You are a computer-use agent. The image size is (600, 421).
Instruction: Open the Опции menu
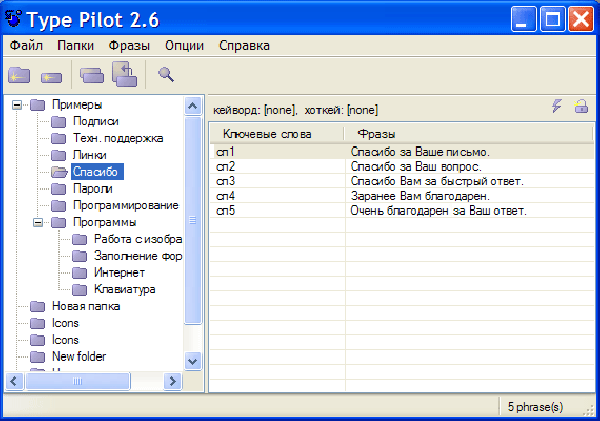184,46
